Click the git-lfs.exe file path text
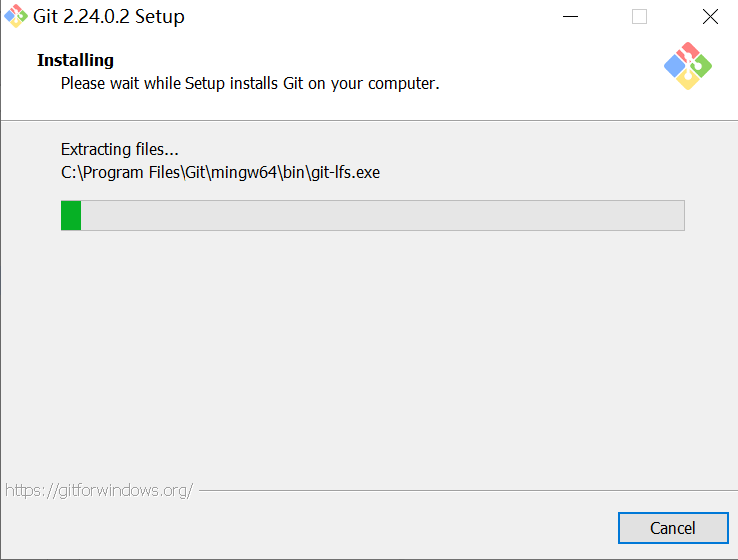Image resolution: width=738 pixels, height=560 pixels. (x=220, y=172)
